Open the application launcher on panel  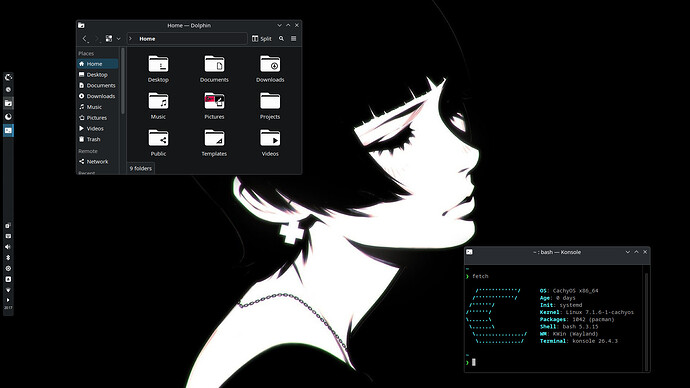click(8, 77)
